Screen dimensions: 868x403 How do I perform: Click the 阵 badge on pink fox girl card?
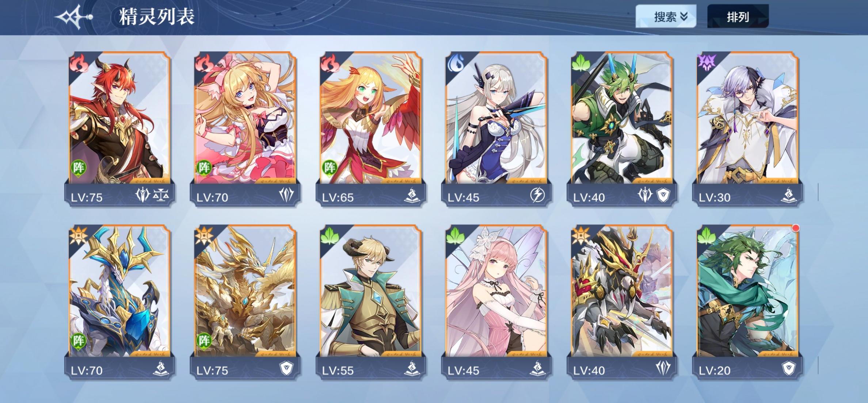tap(204, 168)
